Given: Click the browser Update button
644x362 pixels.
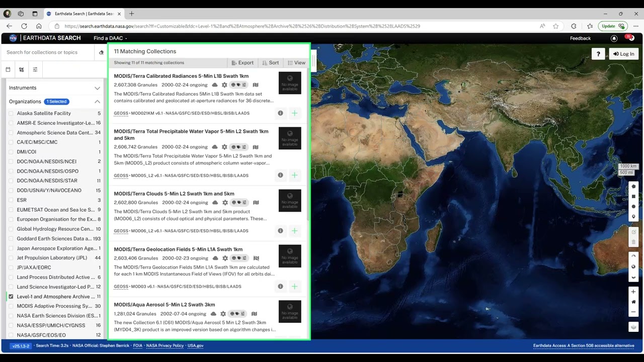Looking at the screenshot, I should pyautogui.click(x=612, y=26).
